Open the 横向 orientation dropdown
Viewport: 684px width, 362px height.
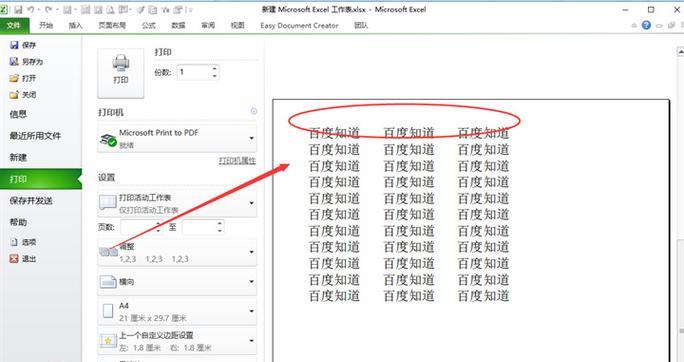click(x=177, y=282)
